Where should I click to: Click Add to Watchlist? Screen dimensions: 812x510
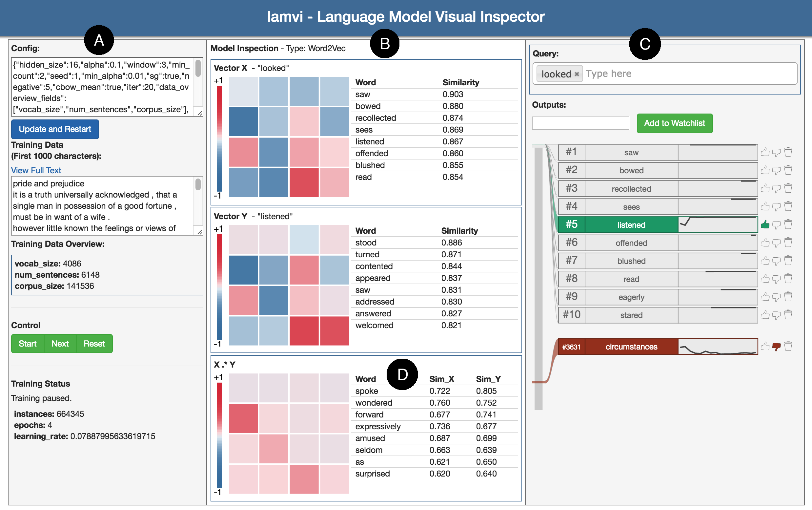674,123
